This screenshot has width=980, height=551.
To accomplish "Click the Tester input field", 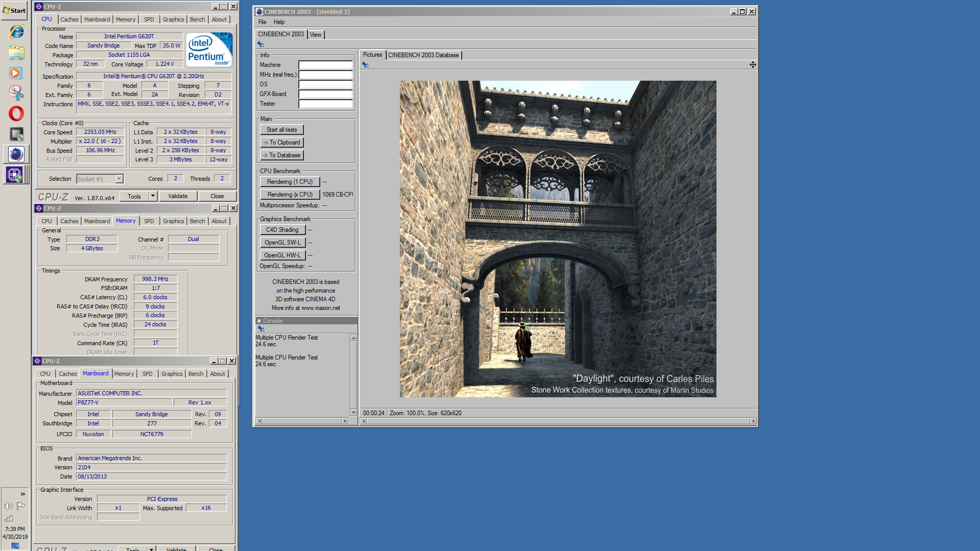I will (x=325, y=104).
